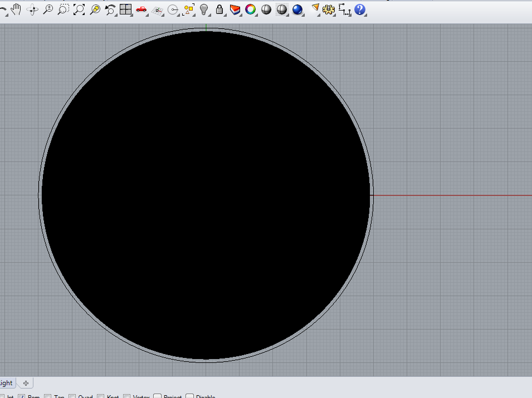The width and height of the screenshot is (532, 398).
Task: Toggle the Perp osnap checkbox
Action: pos(21,397)
